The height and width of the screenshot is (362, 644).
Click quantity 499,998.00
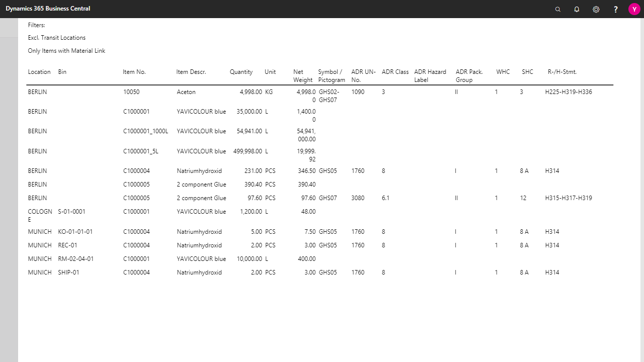coord(248,151)
